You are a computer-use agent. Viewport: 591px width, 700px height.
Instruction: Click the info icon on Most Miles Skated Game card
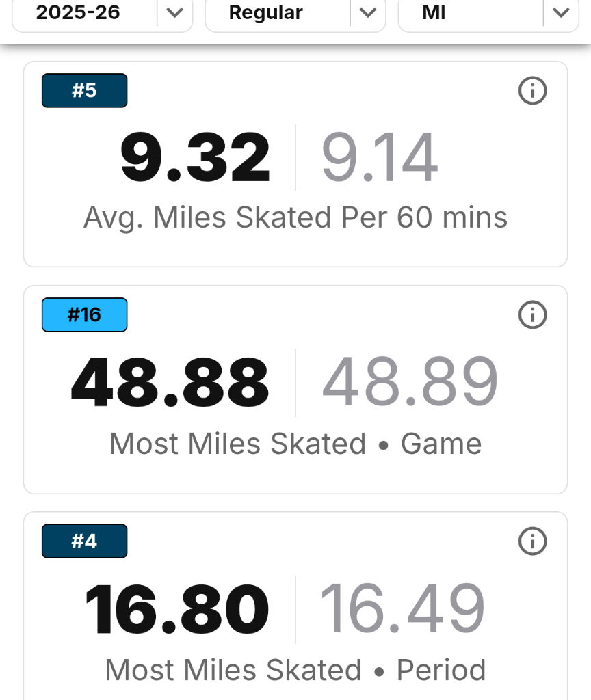click(533, 315)
